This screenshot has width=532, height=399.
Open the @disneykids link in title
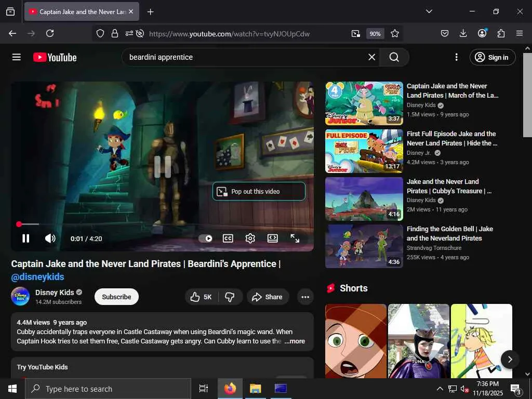pyautogui.click(x=37, y=277)
